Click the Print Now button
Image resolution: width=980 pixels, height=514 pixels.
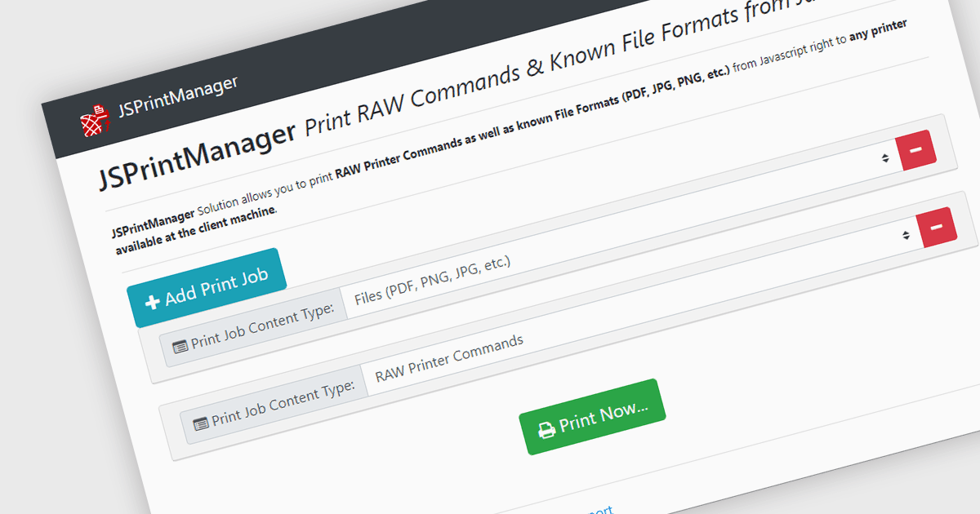click(x=593, y=417)
